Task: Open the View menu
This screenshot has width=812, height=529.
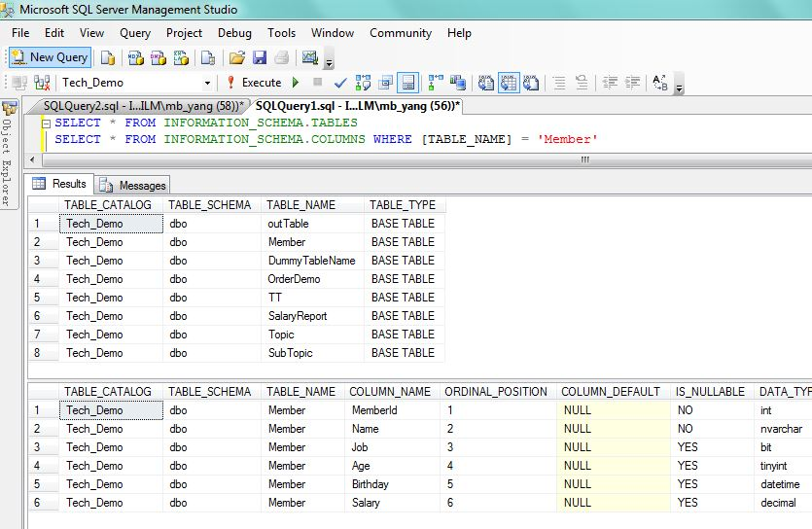Action: pos(91,33)
